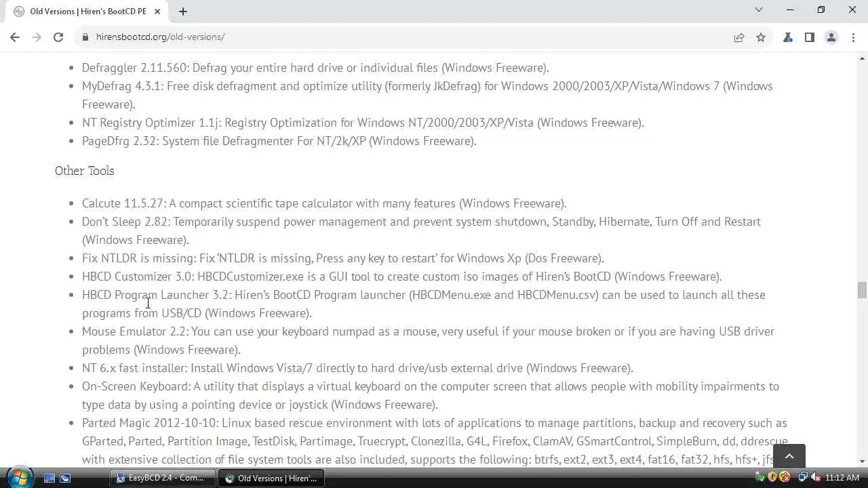Close the Old Versions tab
Viewport: 868px width, 488px height.
pos(158,11)
